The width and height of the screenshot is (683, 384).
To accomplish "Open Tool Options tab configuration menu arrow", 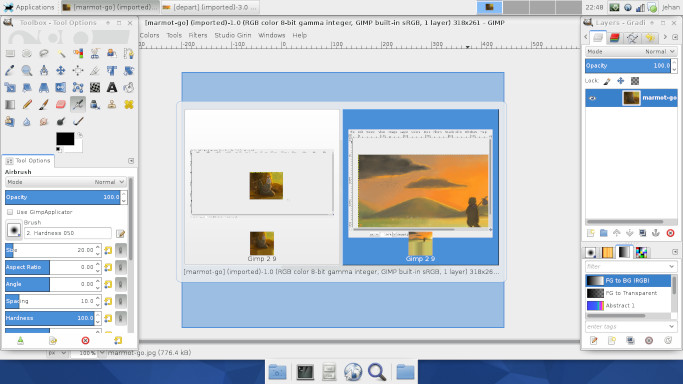I will [131, 161].
